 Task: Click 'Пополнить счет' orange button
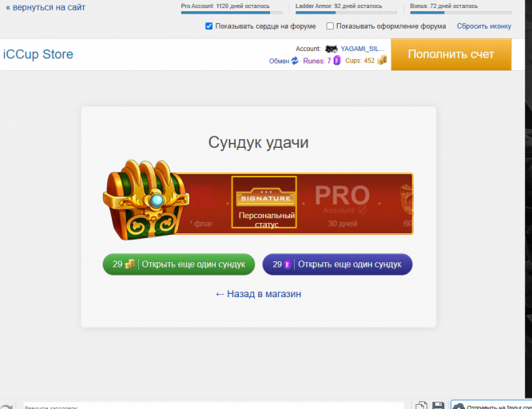[451, 54]
